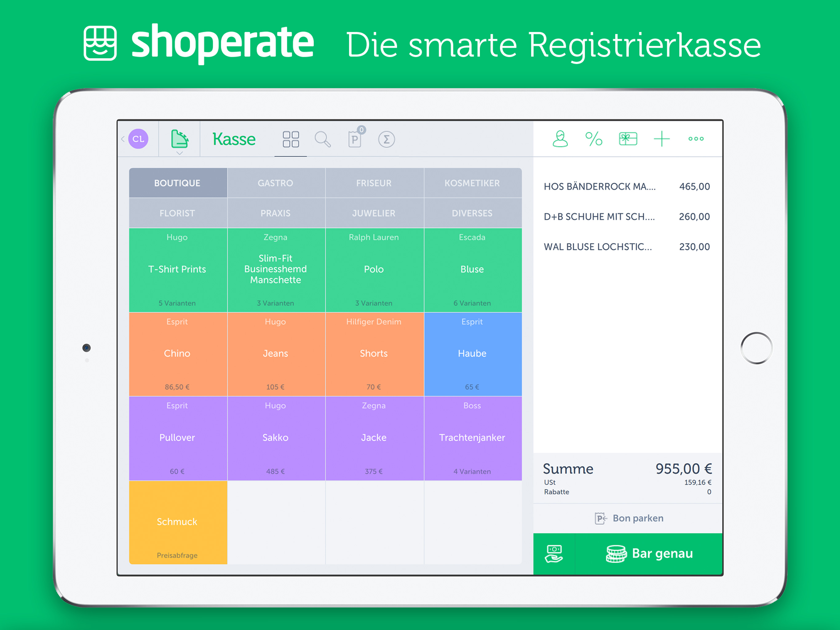This screenshot has width=840, height=630.
Task: Add the yellow Schmuck tile
Action: coord(177,522)
